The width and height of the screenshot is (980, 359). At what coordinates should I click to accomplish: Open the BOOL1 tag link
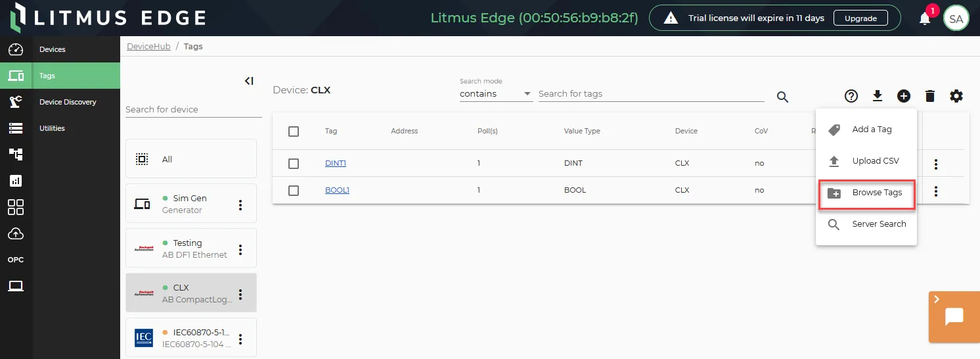click(337, 190)
